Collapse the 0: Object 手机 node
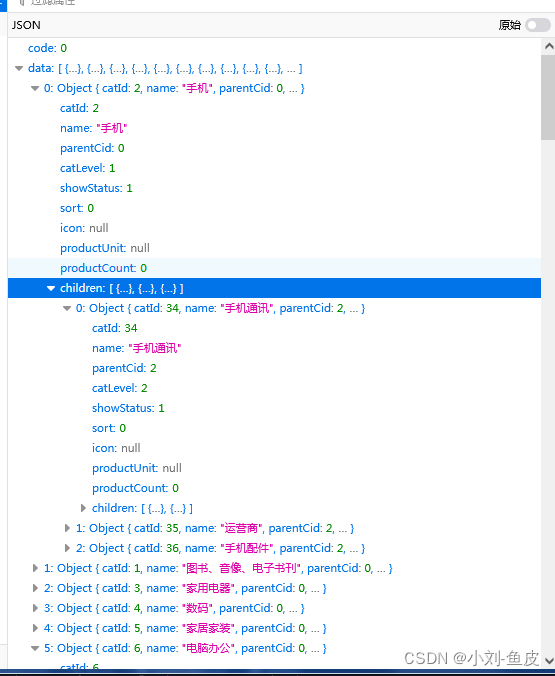Image resolution: width=555 pixels, height=676 pixels. pyautogui.click(x=35, y=88)
